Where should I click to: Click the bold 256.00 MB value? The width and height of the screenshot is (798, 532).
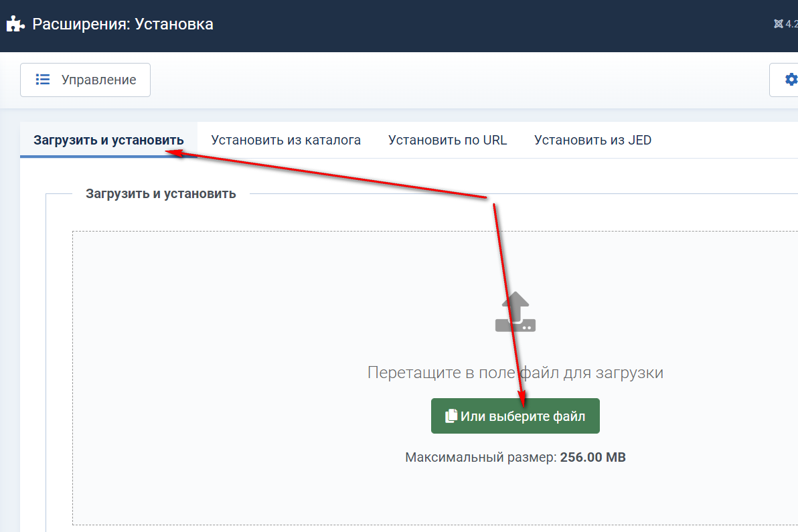[x=592, y=458]
